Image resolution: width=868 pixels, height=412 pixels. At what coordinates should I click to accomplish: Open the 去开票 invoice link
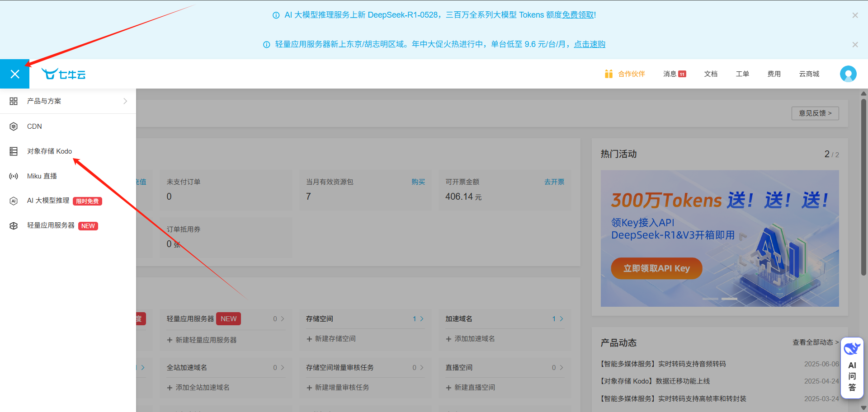click(554, 182)
